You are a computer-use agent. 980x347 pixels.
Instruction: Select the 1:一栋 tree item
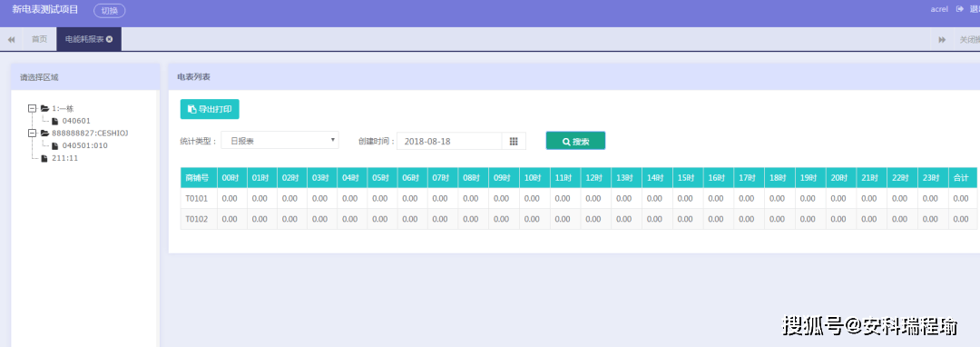pyautogui.click(x=64, y=108)
